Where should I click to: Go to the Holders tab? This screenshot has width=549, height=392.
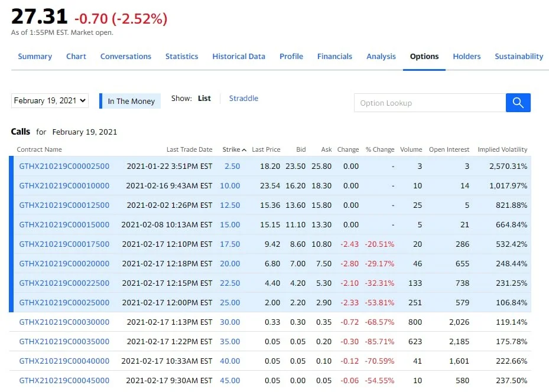click(467, 56)
